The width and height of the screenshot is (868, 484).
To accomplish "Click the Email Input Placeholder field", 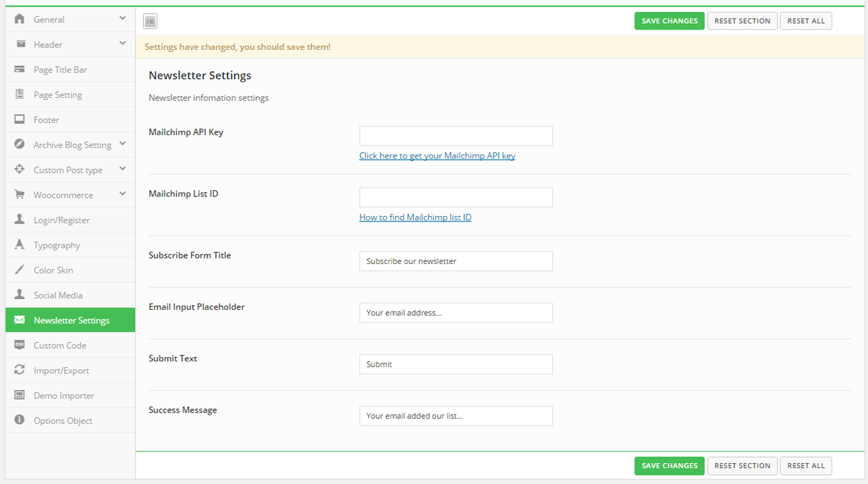I will coord(456,313).
